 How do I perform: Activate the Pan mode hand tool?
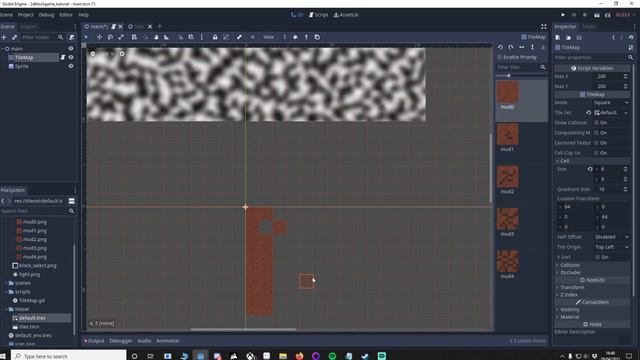pos(156,37)
